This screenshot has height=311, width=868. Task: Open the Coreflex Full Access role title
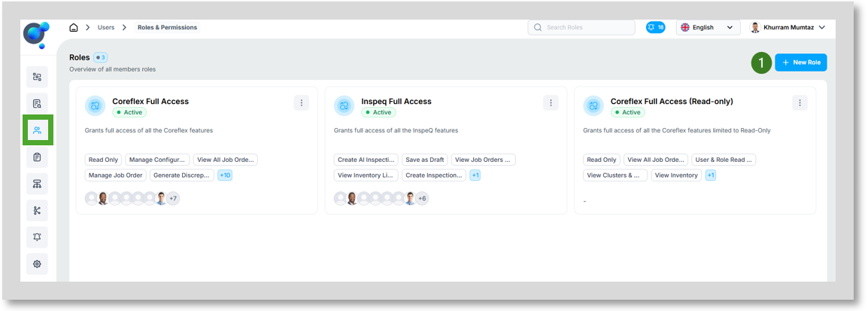point(150,102)
